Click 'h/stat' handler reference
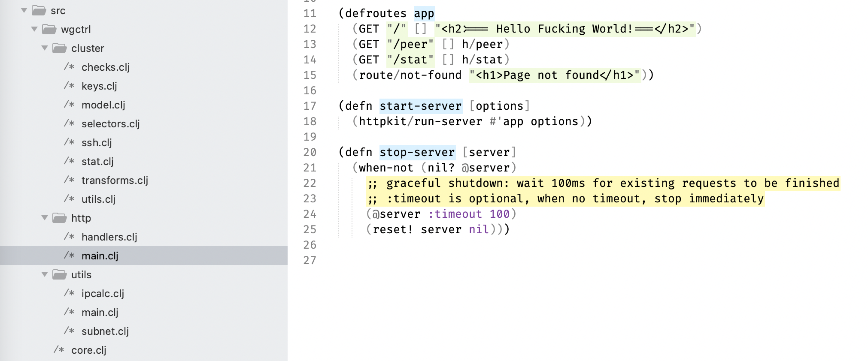The image size is (868, 361). coord(482,60)
